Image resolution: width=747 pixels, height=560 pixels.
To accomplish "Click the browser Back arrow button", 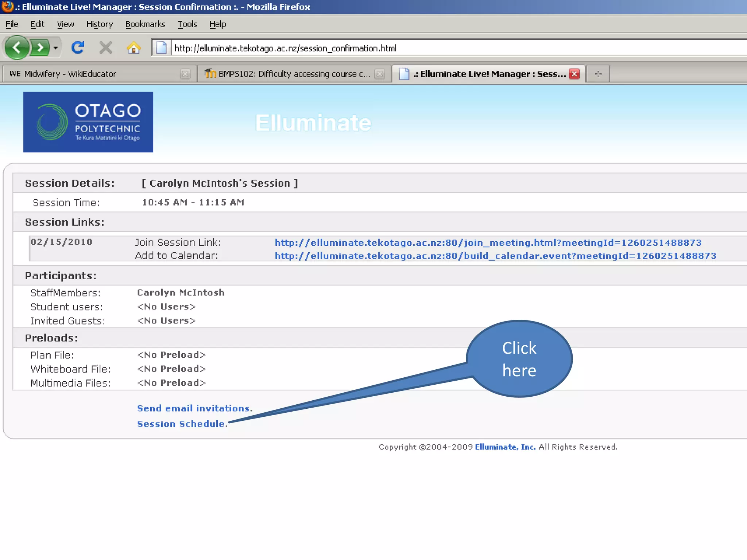I will point(16,47).
